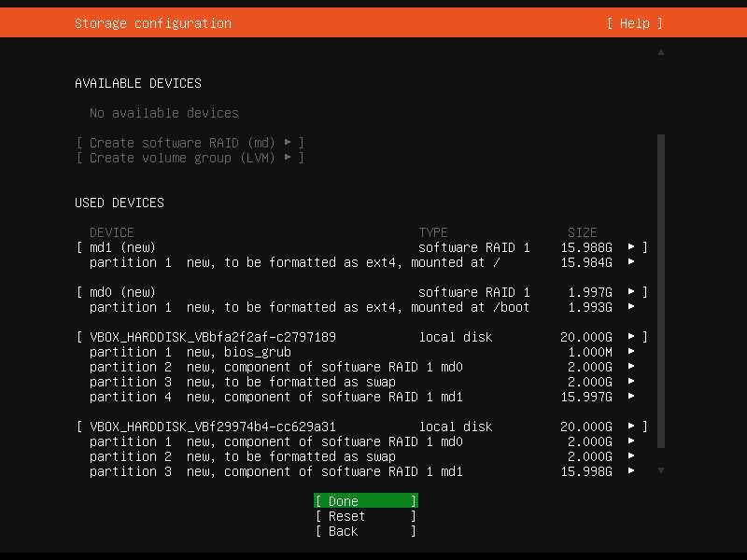Open the Help menu in the header
747x560 pixels.
pos(635,23)
